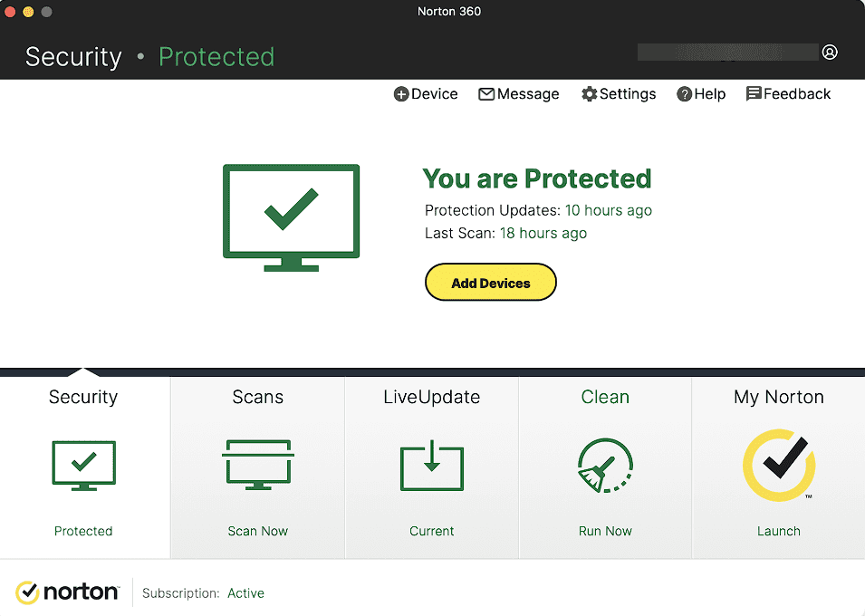Click the Subscription 'Active' status
Image resolution: width=865 pixels, height=616 pixels.
(x=245, y=593)
